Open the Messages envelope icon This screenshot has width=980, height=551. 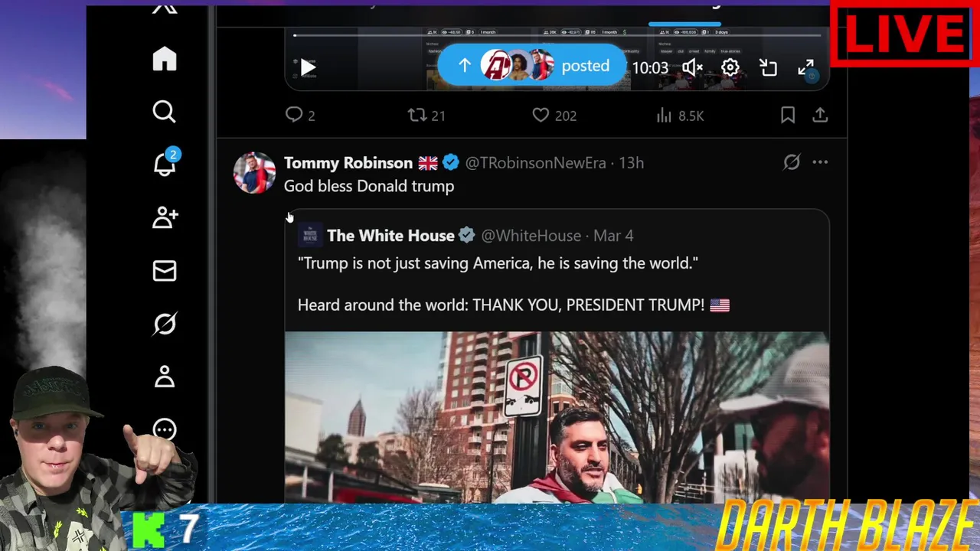pyautogui.click(x=165, y=271)
